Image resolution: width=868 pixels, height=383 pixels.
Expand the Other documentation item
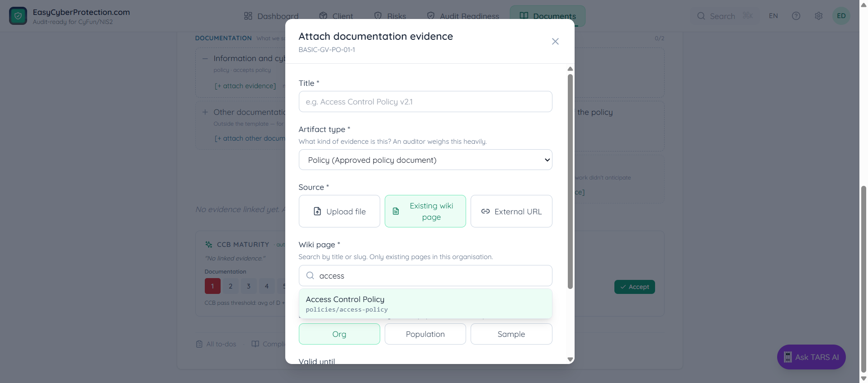205,112
